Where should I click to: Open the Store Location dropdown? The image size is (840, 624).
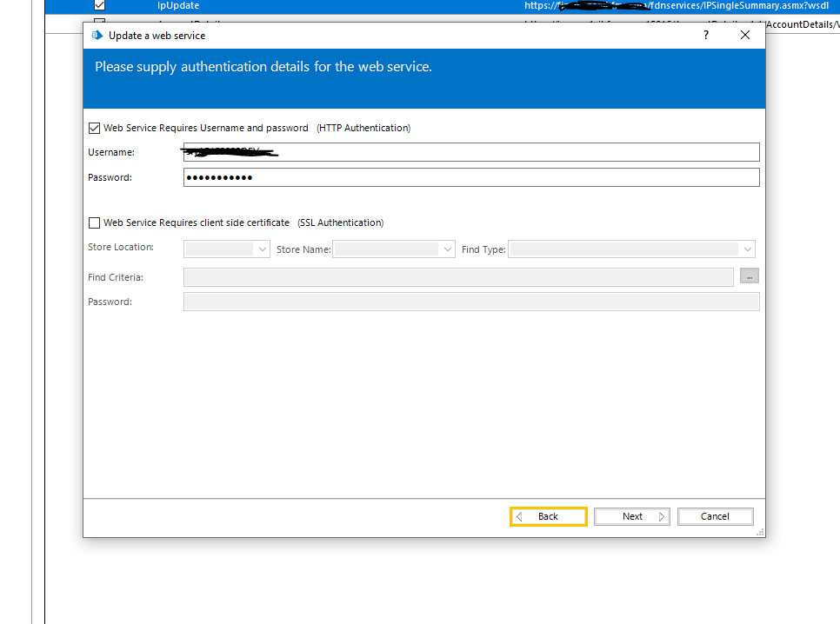coord(227,249)
